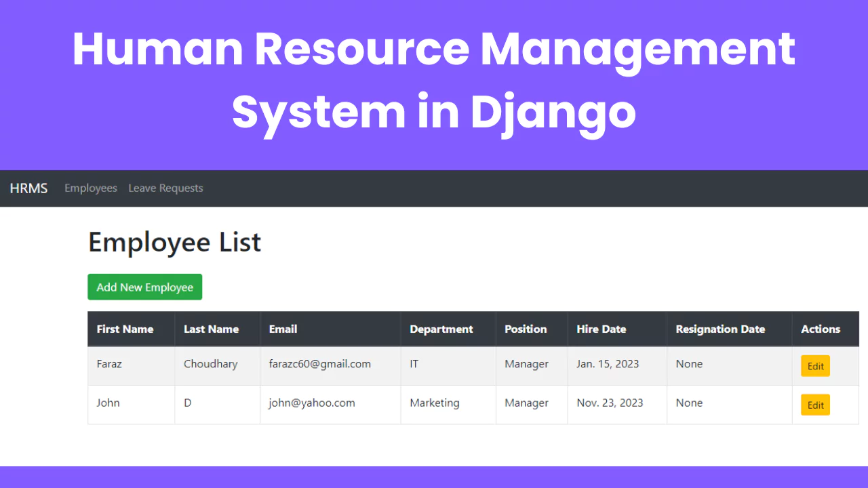868x488 pixels.
Task: Select the Manager position in Faraz's row
Action: coord(526,364)
